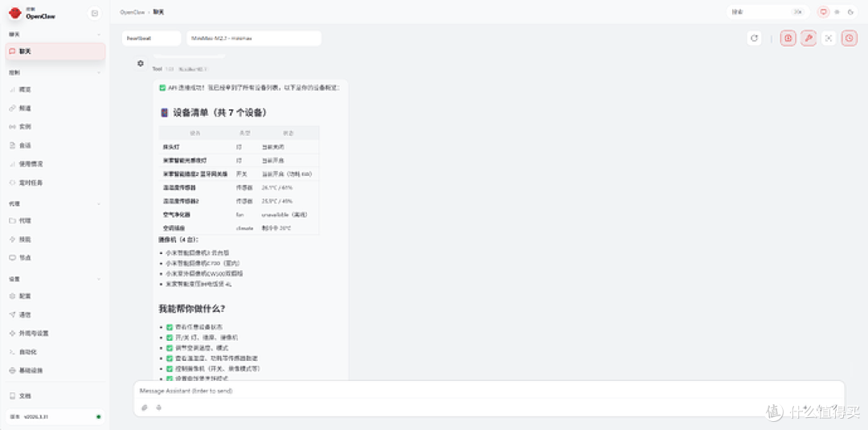Open the 自动化 automation settings
The height and width of the screenshot is (430, 868).
(55, 352)
